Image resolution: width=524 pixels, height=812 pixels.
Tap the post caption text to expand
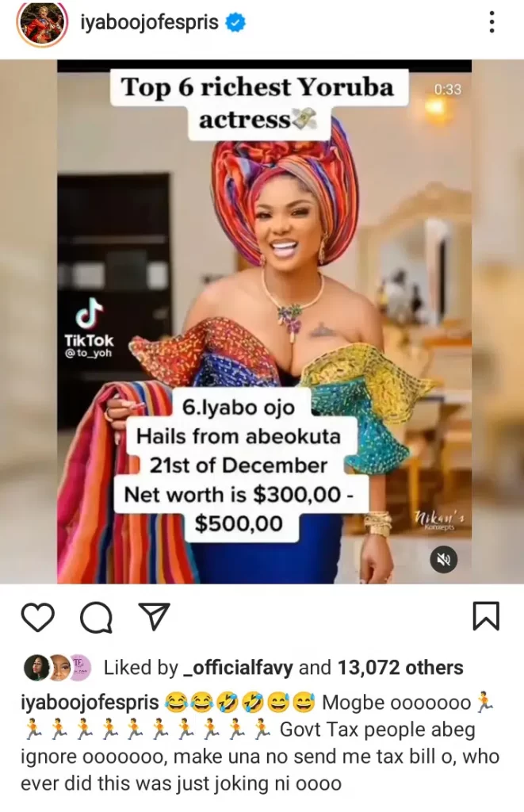pos(260,742)
